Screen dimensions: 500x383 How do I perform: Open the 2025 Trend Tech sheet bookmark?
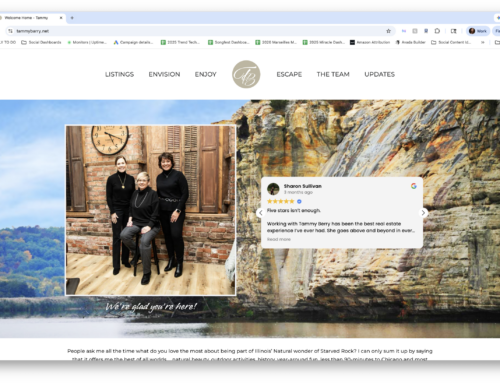(180, 42)
